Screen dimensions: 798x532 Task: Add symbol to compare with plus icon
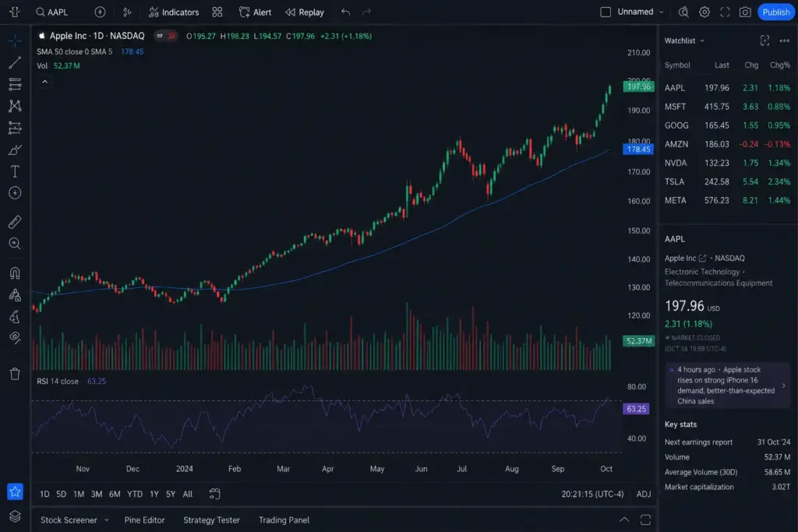(x=100, y=12)
